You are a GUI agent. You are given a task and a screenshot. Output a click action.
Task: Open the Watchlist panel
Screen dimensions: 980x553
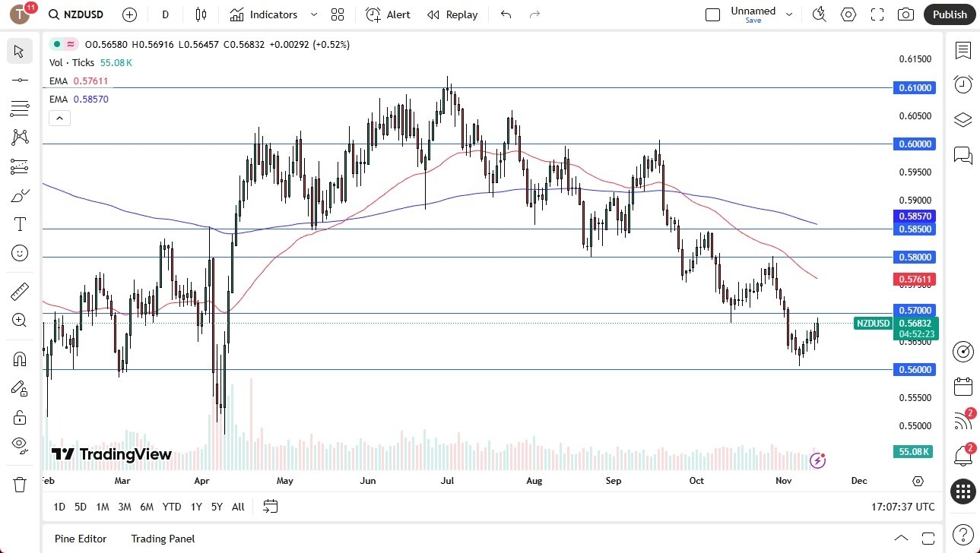click(x=963, y=51)
